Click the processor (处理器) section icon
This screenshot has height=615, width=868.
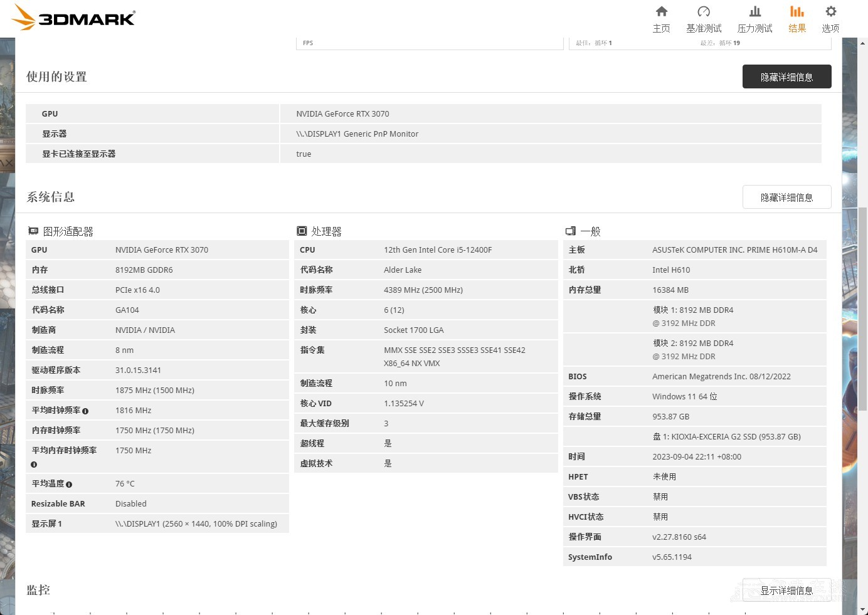(x=302, y=231)
